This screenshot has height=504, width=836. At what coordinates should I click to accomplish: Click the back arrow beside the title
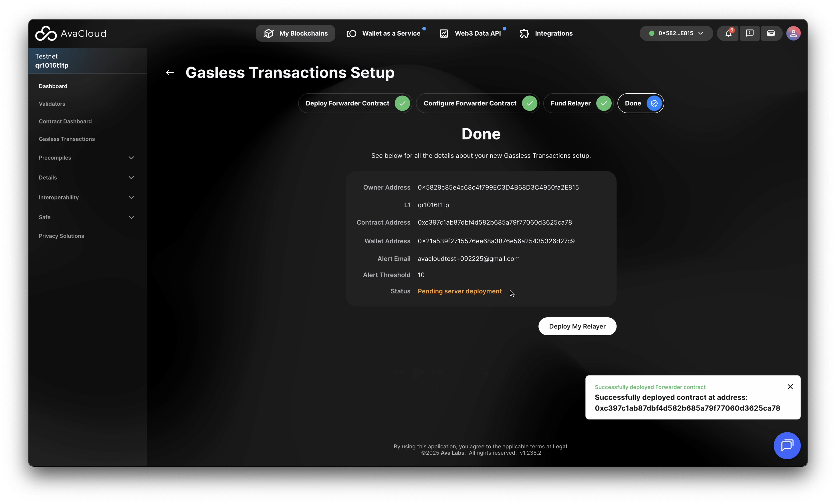click(170, 73)
